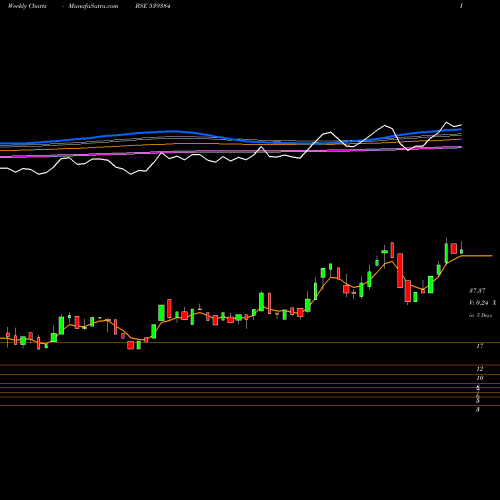
Task: Click the price level label "12"
Action: (480, 369)
